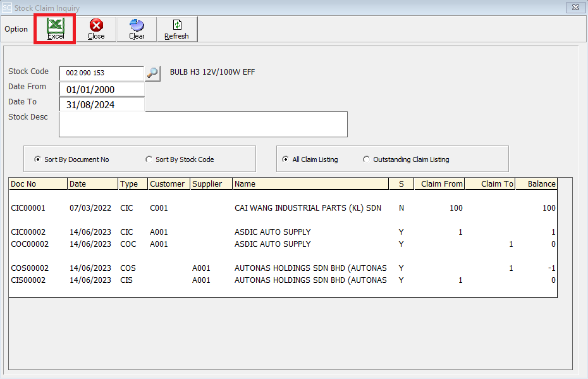Select document row COS00002
Screen dimensions: 588x379
[x=283, y=268]
